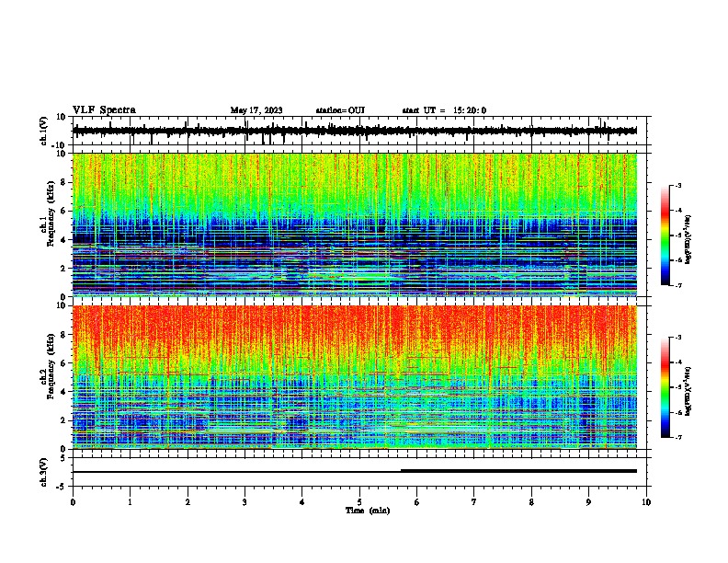
Task: Click the time-axis tick label '10'
Action: point(646,502)
